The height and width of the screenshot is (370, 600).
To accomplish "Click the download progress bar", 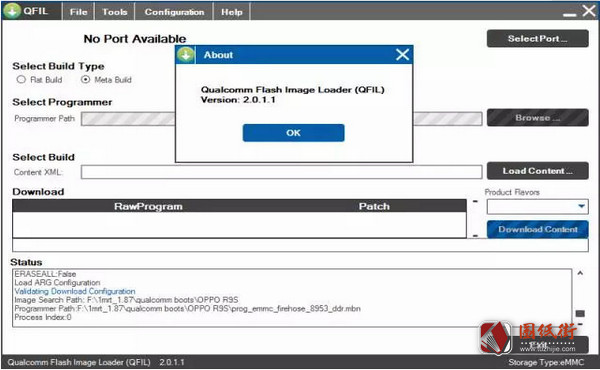I will pos(300,245).
